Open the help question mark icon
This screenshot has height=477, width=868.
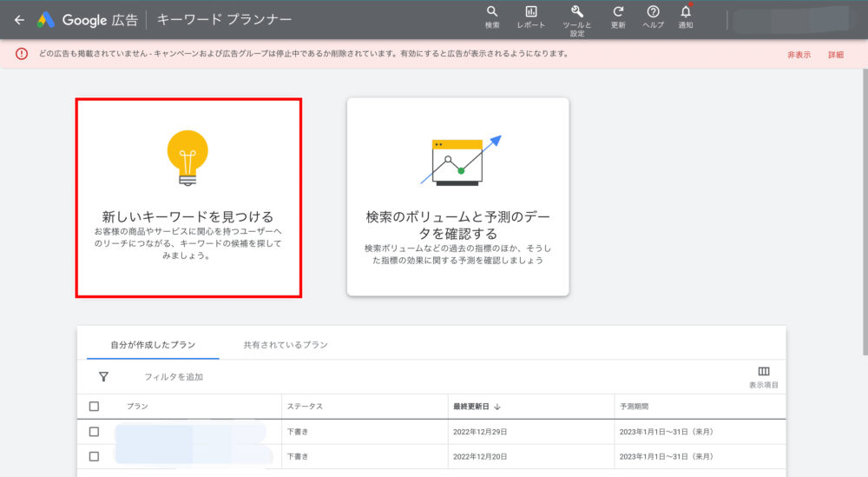[x=653, y=12]
